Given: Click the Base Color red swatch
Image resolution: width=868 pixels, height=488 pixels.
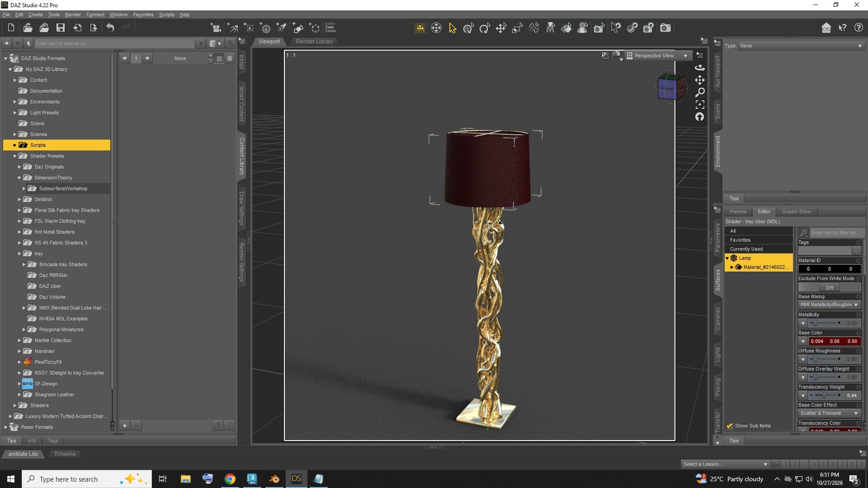Looking at the screenshot, I should [835, 341].
